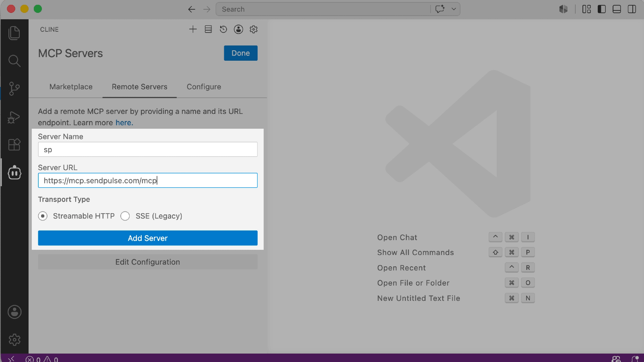The height and width of the screenshot is (362, 644).
Task: Switch to the Marketplace tab
Action: coord(71,87)
